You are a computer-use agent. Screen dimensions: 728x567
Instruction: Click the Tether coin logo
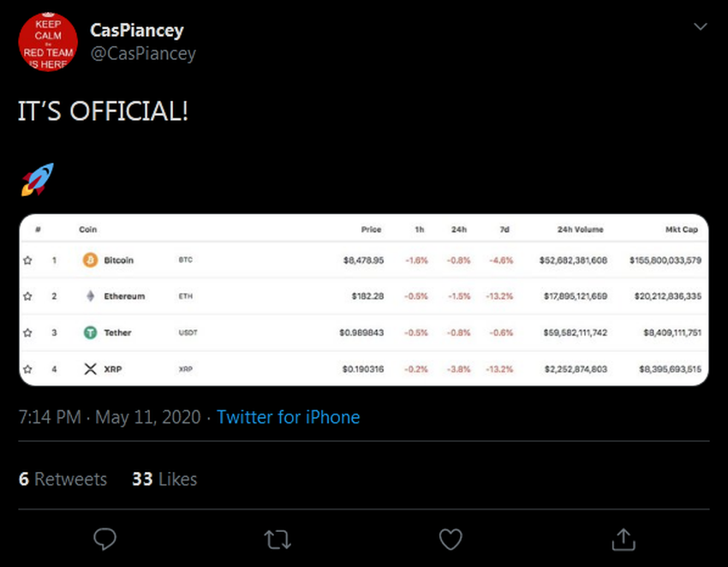tap(90, 332)
